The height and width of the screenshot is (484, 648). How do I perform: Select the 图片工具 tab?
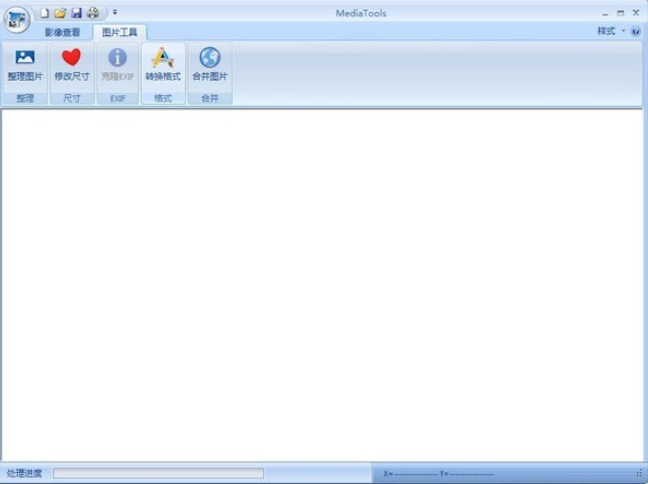tap(119, 32)
